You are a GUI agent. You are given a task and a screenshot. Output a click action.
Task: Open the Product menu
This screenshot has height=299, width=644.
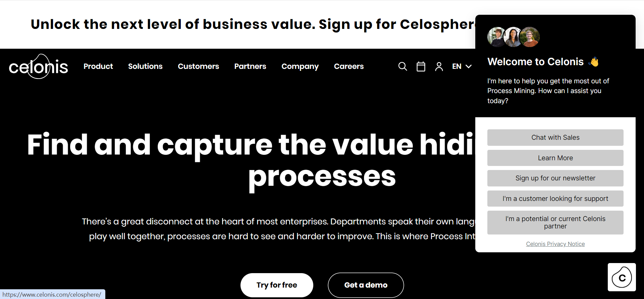click(98, 66)
